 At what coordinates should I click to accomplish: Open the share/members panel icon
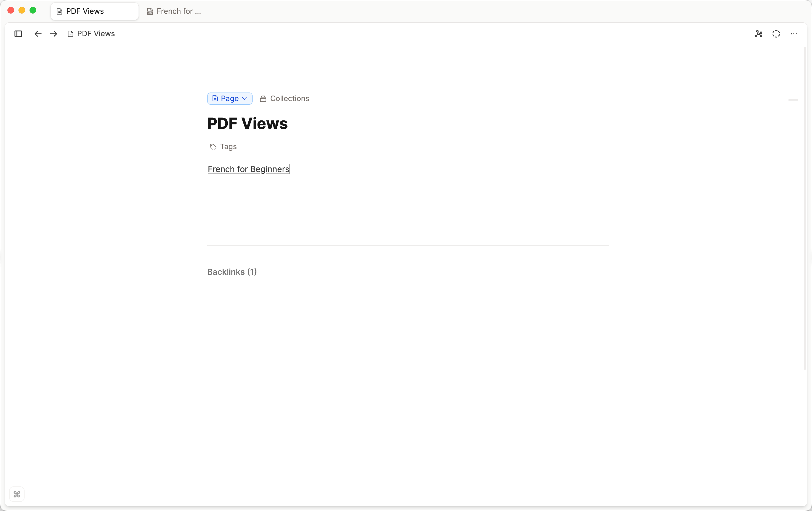(x=759, y=34)
